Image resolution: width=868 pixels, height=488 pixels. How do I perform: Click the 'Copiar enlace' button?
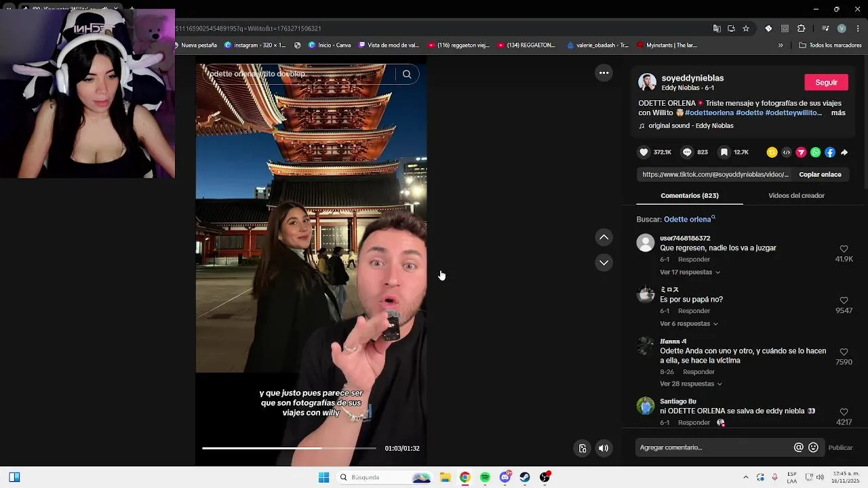tap(820, 174)
